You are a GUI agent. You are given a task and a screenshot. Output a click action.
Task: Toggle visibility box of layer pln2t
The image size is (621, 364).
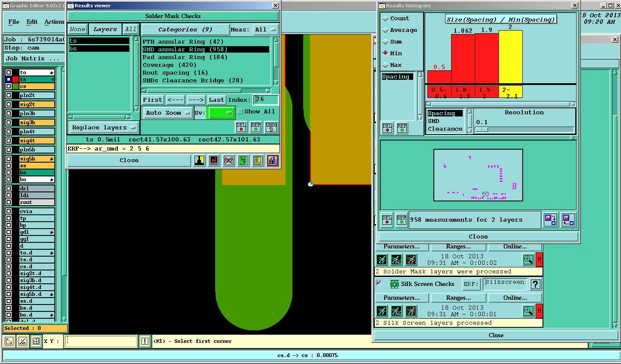[9, 96]
